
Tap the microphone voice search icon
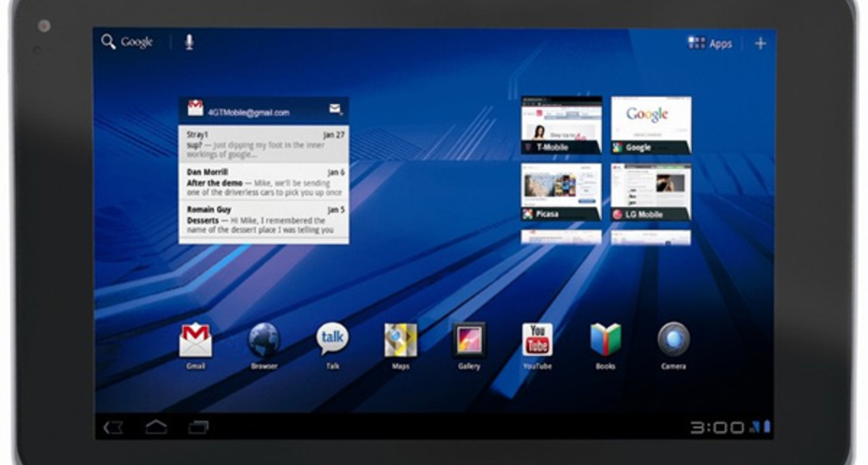189,42
